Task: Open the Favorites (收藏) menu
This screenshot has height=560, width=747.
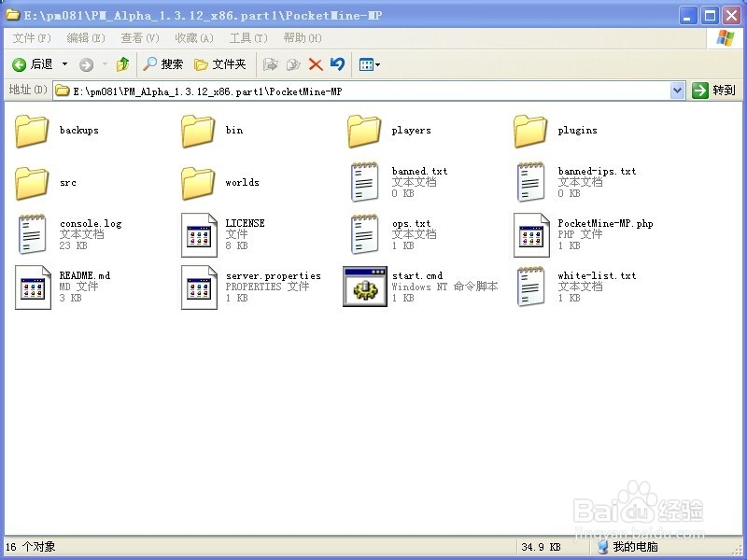Action: (194, 38)
